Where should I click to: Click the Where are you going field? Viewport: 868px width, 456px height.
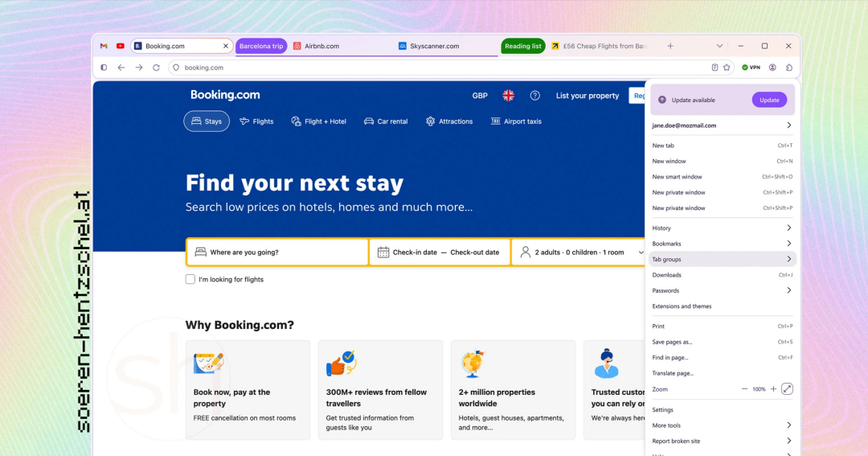277,252
